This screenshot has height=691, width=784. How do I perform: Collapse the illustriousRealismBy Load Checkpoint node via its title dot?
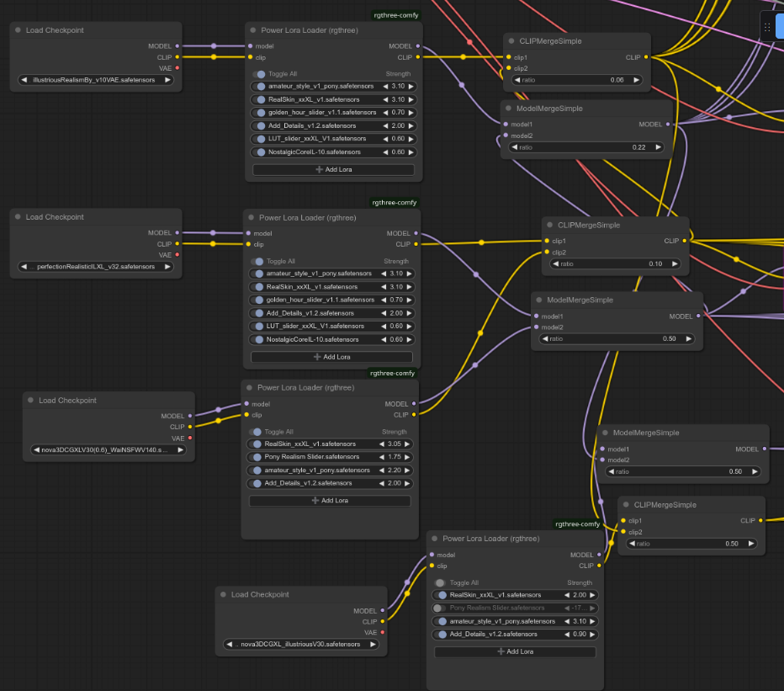[x=18, y=30]
